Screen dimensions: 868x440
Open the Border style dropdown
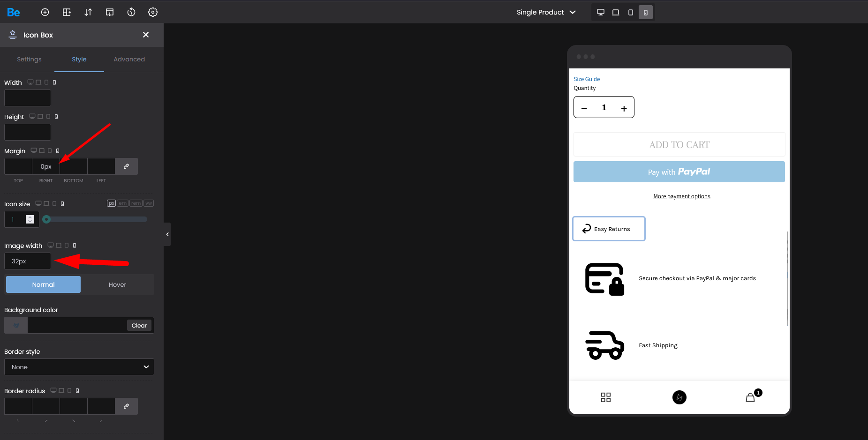[79, 367]
